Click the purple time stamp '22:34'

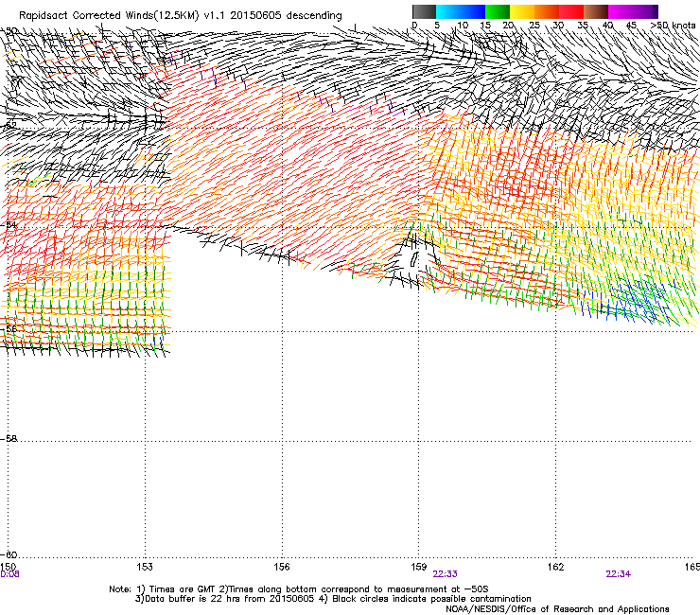pyautogui.click(x=619, y=574)
